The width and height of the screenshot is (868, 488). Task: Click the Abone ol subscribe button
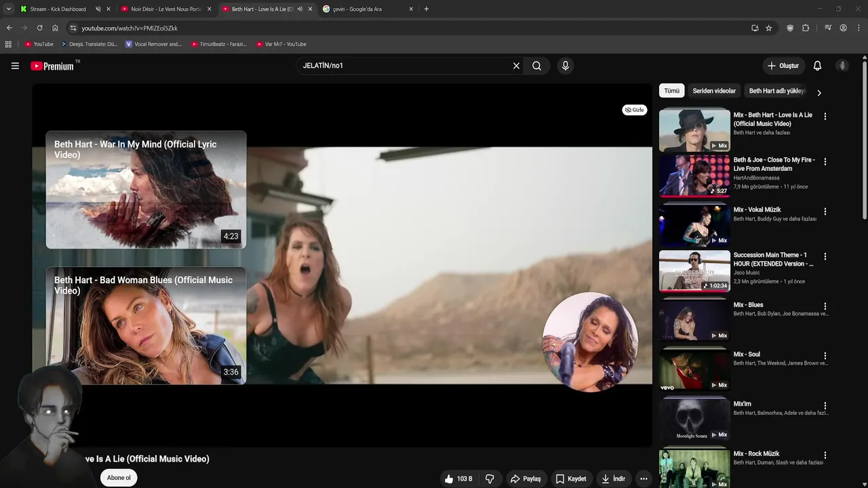(119, 478)
